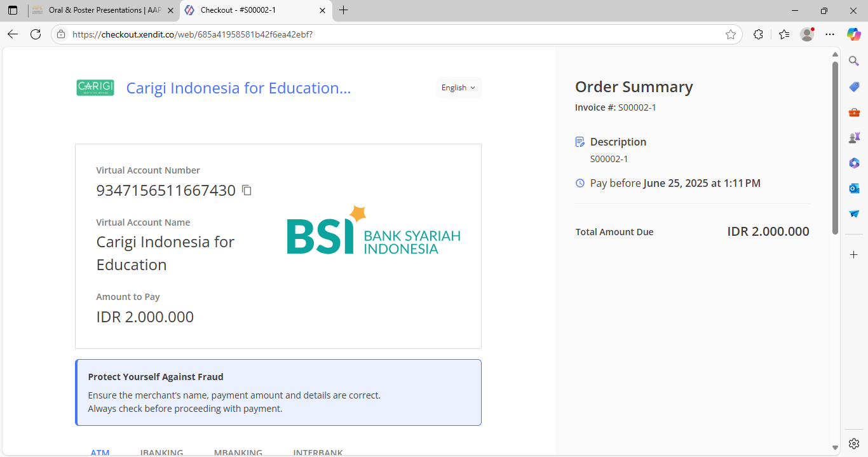Viewport: 868px width, 457px height.
Task: Click scrollbar down arrow
Action: 836,447
